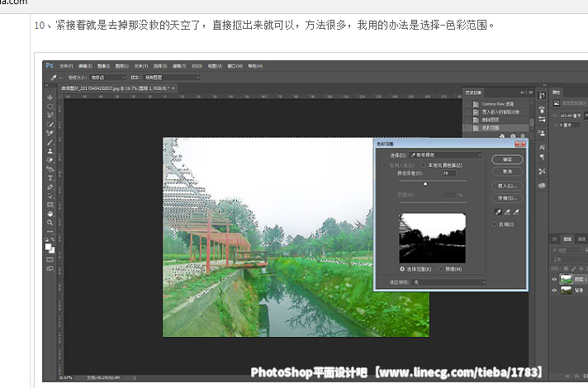Open the eyedropper tool preset arrow
This screenshot has height=388, width=588.
(60, 78)
